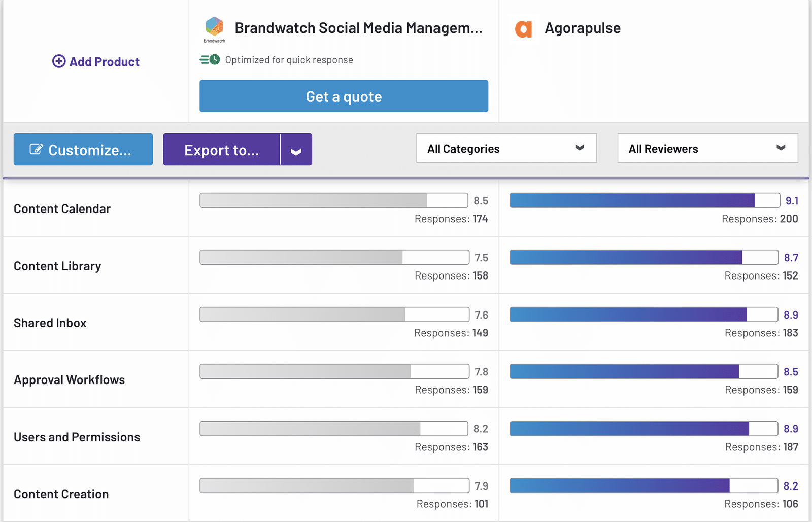
Task: Click the plus icon beside Add Product
Action: pos(59,61)
